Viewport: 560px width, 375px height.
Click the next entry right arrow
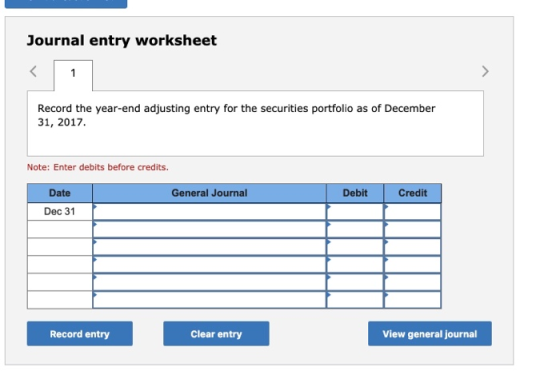485,71
